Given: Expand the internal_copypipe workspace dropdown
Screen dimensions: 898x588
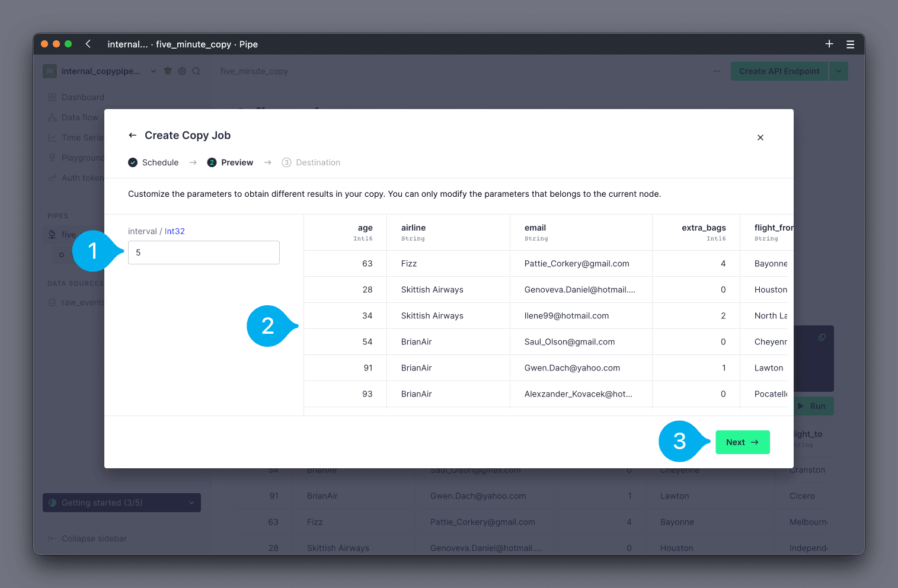Looking at the screenshot, I should pyautogui.click(x=154, y=71).
